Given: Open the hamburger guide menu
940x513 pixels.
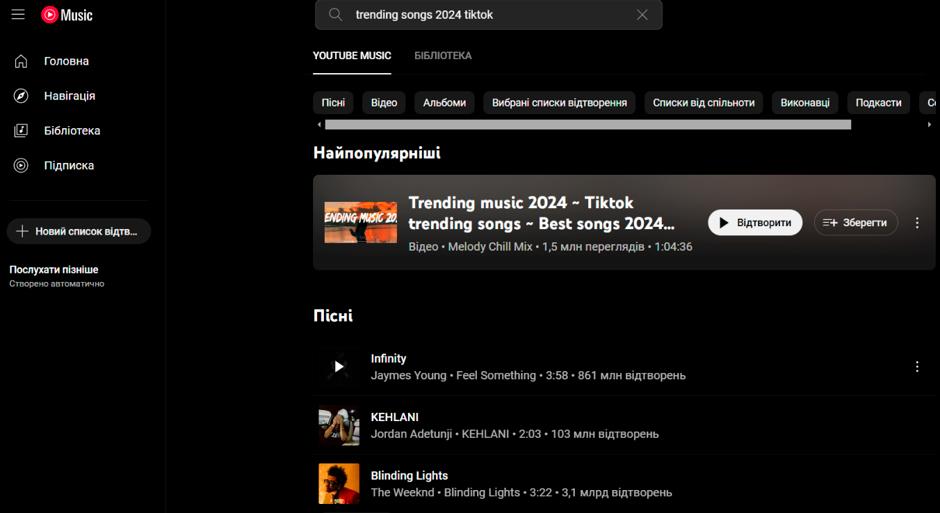Looking at the screenshot, I should tap(18, 14).
